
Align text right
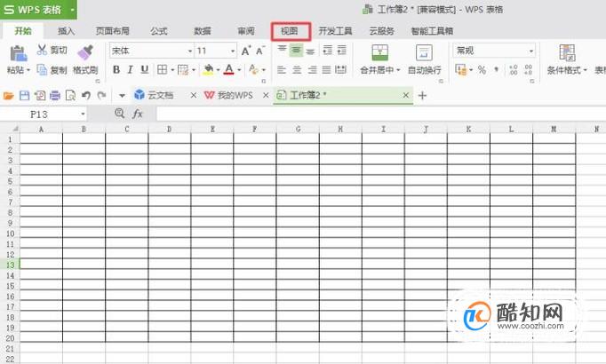point(312,70)
